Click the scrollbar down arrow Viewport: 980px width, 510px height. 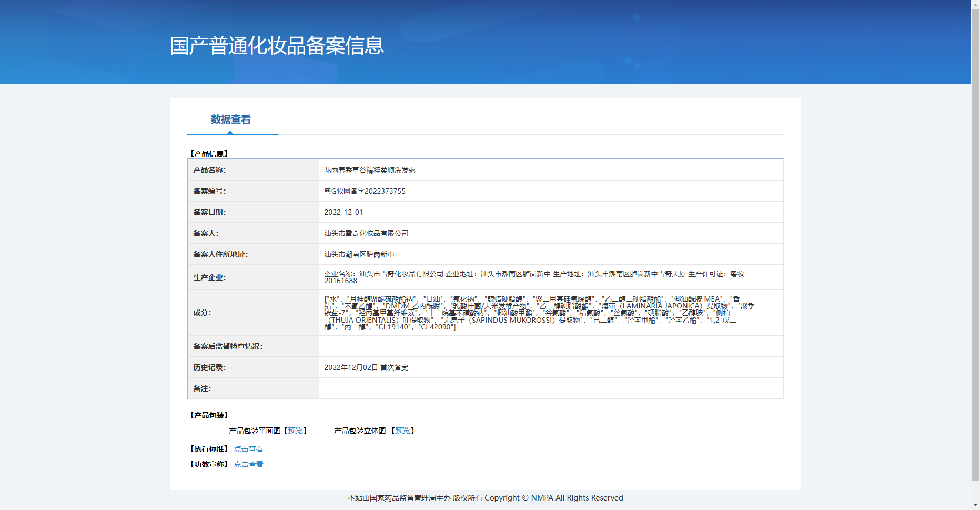(975, 506)
